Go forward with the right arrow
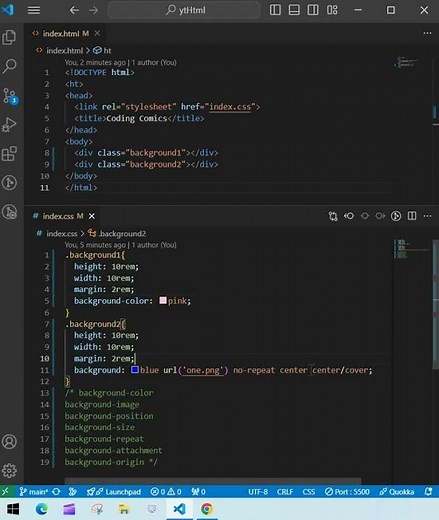439x520 pixels. coord(93,10)
